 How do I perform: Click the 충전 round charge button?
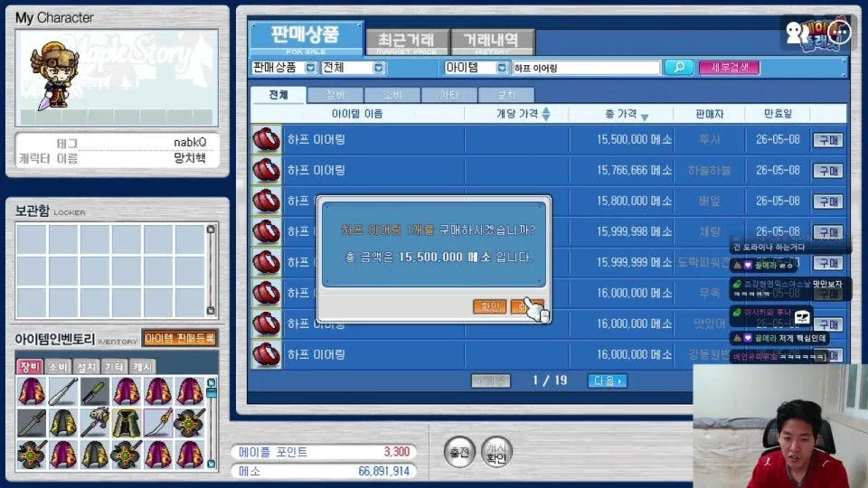click(x=459, y=452)
